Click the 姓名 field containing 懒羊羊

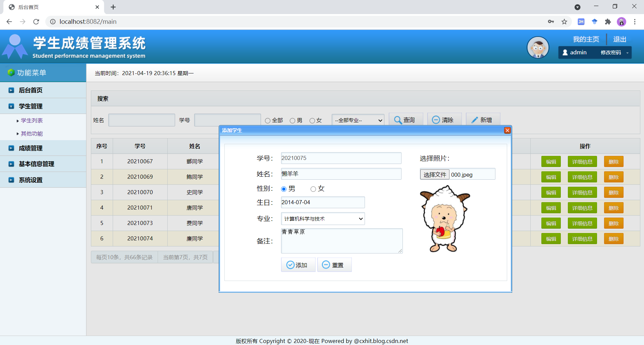(341, 174)
